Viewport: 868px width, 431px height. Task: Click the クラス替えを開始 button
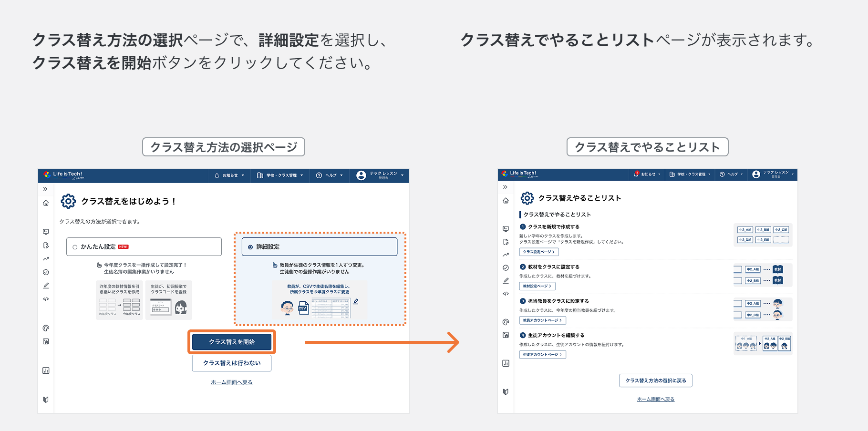pos(232,342)
